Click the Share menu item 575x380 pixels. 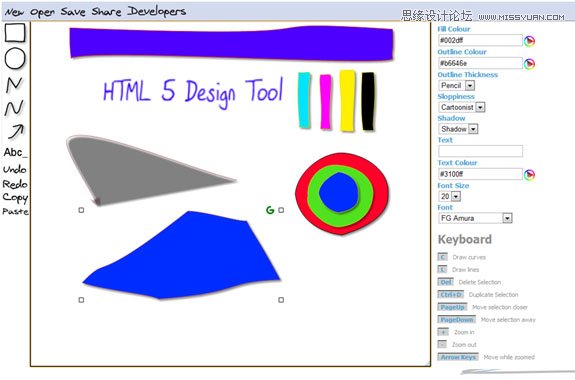coord(106,12)
